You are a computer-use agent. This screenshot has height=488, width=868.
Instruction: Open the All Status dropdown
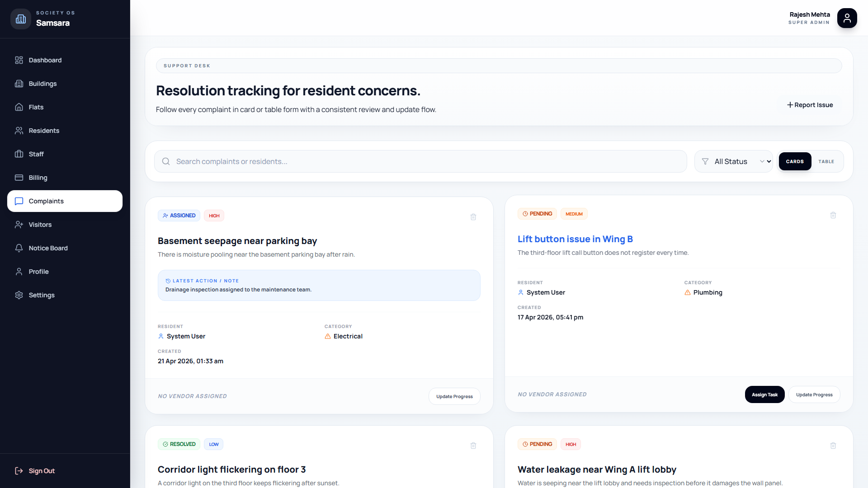741,161
